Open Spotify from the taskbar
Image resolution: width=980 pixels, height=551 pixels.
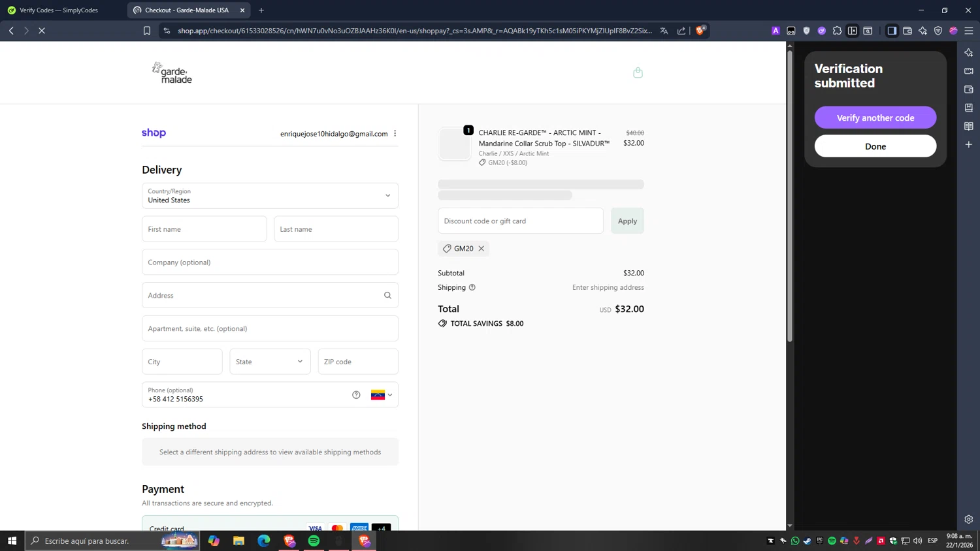[x=314, y=541]
